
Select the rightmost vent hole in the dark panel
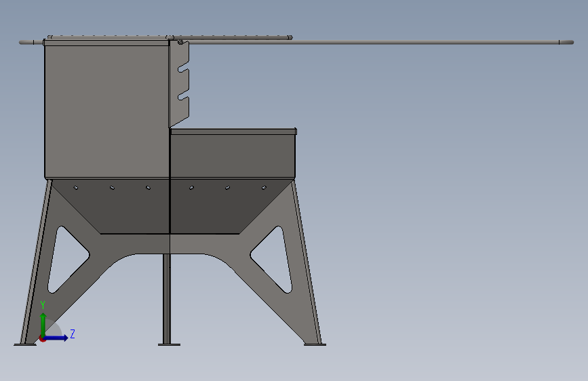(x=264, y=188)
